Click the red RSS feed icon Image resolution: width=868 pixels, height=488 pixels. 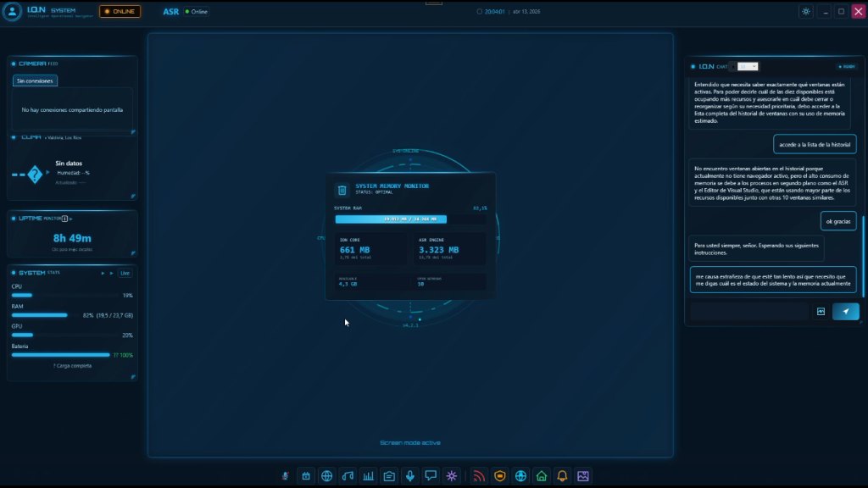click(x=479, y=476)
